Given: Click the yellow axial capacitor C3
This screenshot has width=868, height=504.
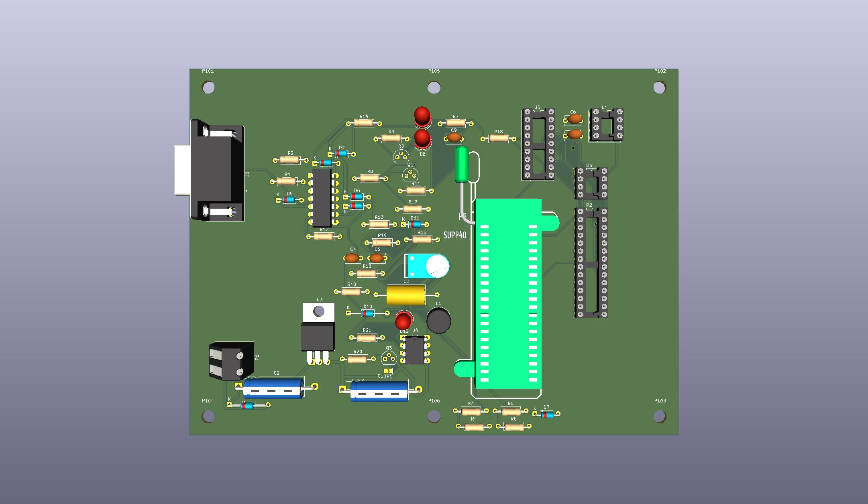Looking at the screenshot, I should pos(406,295).
